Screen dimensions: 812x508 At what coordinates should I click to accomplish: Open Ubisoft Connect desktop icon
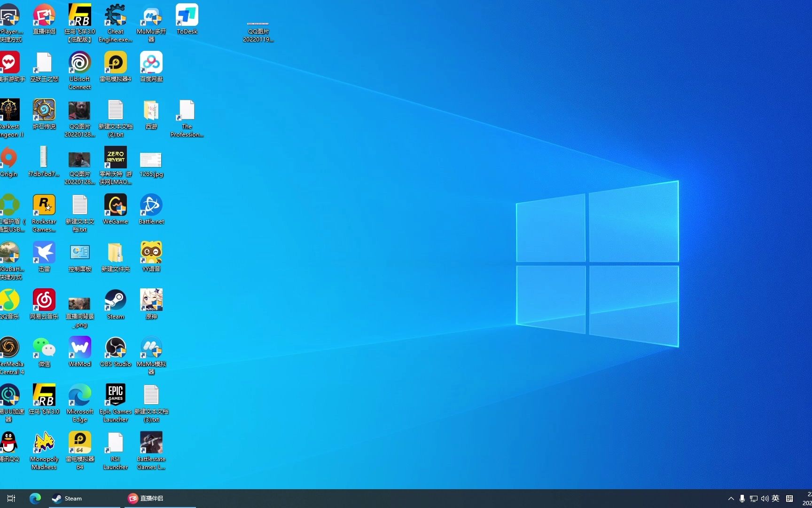click(x=80, y=70)
